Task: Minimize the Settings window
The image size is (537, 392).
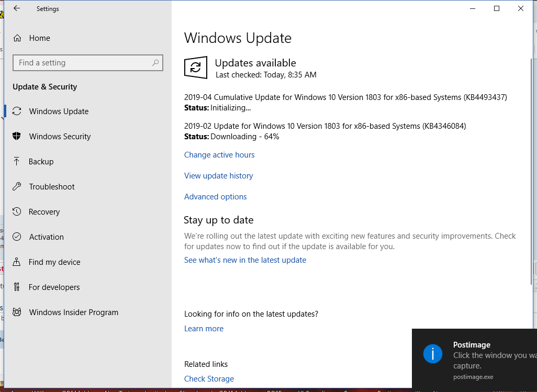Action: click(473, 8)
